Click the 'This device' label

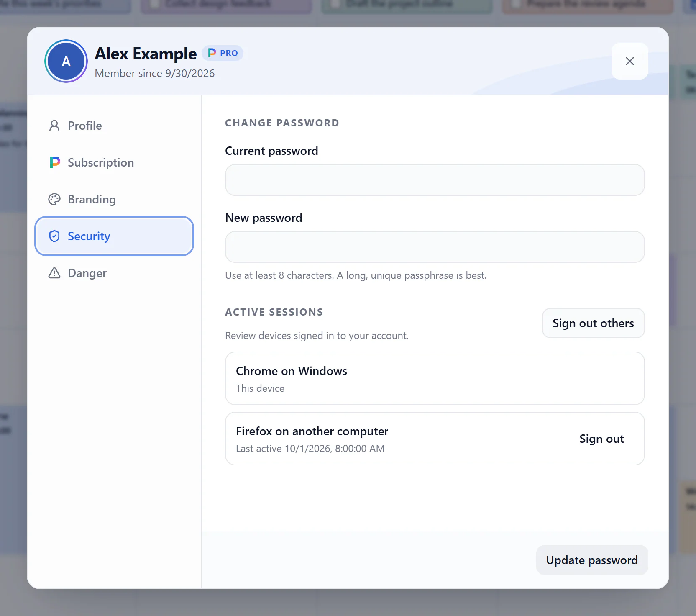click(x=260, y=388)
